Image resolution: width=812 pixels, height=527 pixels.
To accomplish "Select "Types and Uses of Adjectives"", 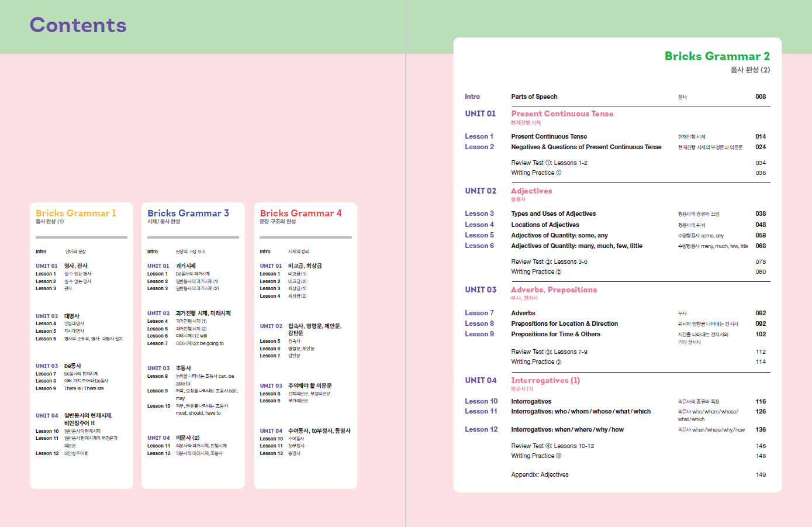I will tap(554, 213).
